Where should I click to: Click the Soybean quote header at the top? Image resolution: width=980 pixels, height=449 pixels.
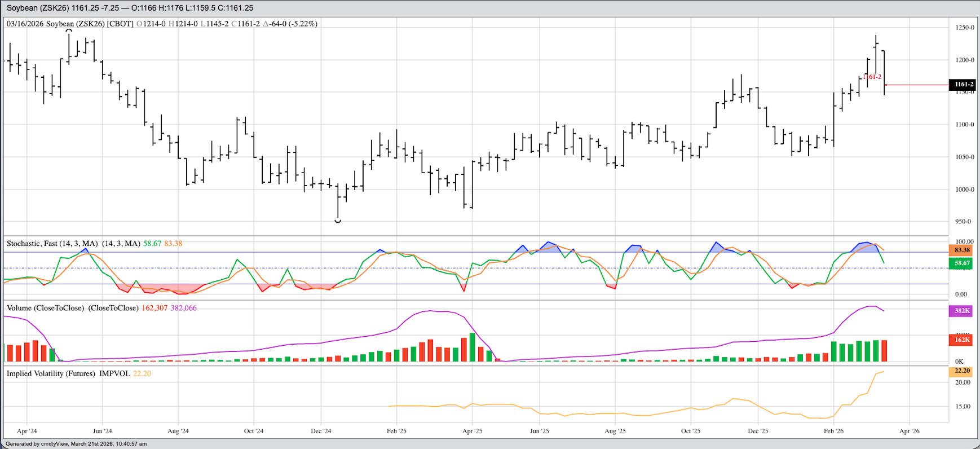(130, 8)
